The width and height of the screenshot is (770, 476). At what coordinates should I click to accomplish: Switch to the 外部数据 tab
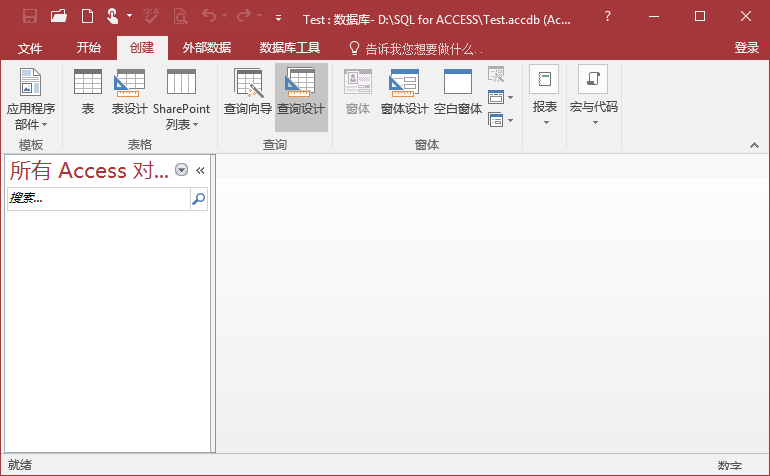tap(207, 48)
